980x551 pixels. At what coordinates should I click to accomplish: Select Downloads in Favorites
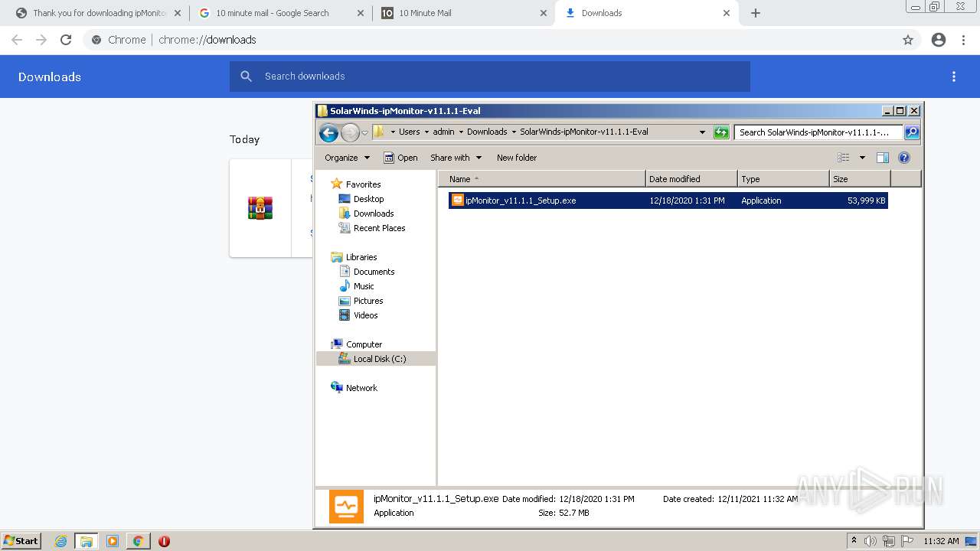(x=374, y=214)
